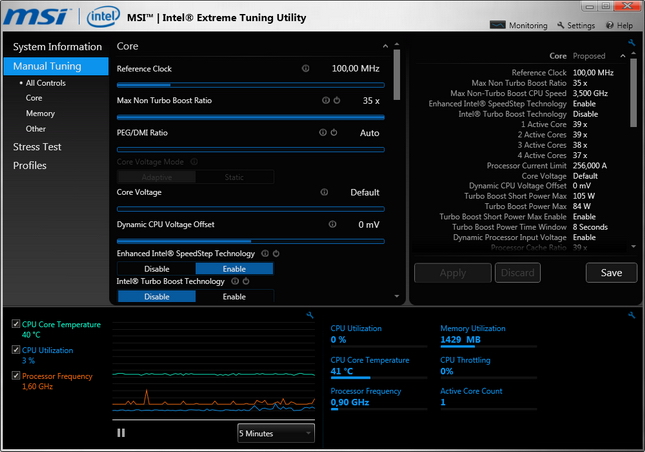The image size is (645, 452).
Task: Click scroll down arrow in Proposed panel
Action: pos(633,246)
